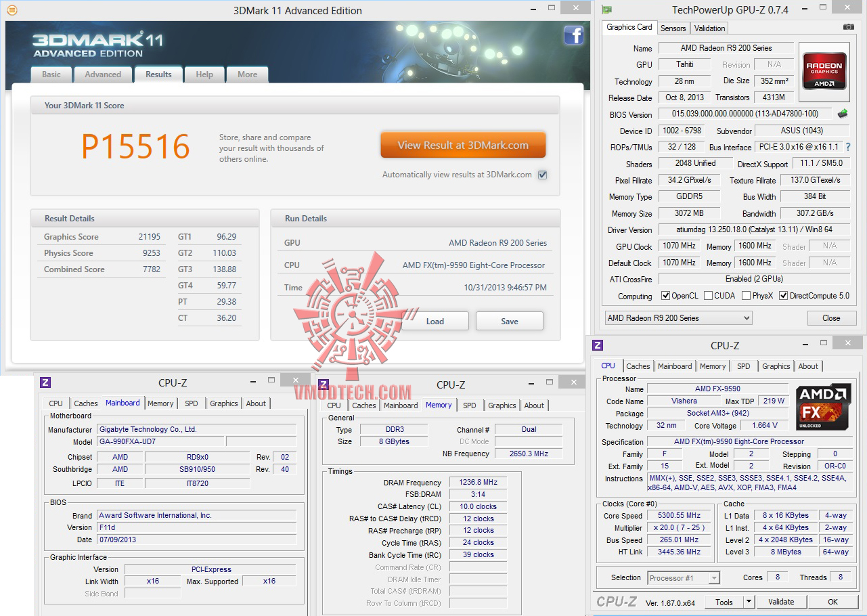
Task: Open CPU tab in the CPU-Z window showing motherboard details
Action: click(56, 403)
